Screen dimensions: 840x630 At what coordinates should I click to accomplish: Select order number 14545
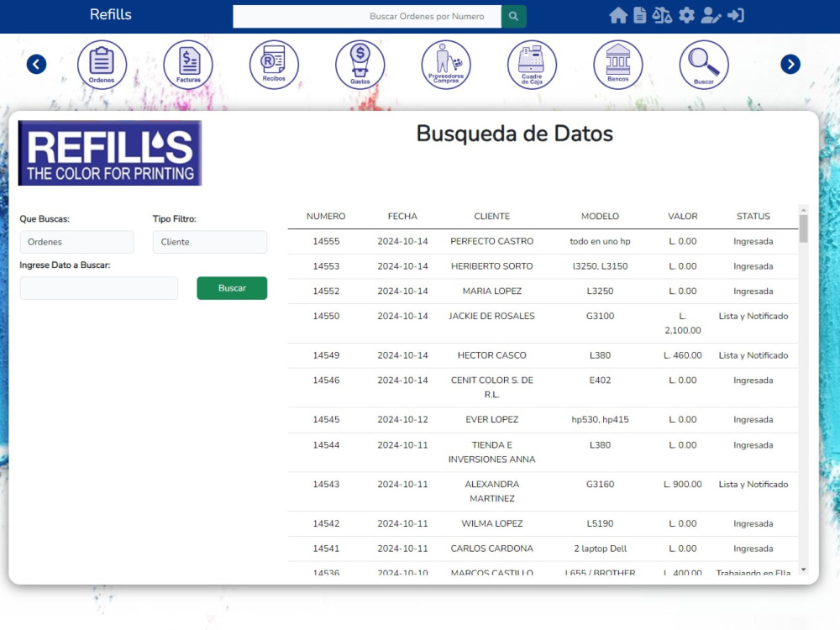click(326, 419)
